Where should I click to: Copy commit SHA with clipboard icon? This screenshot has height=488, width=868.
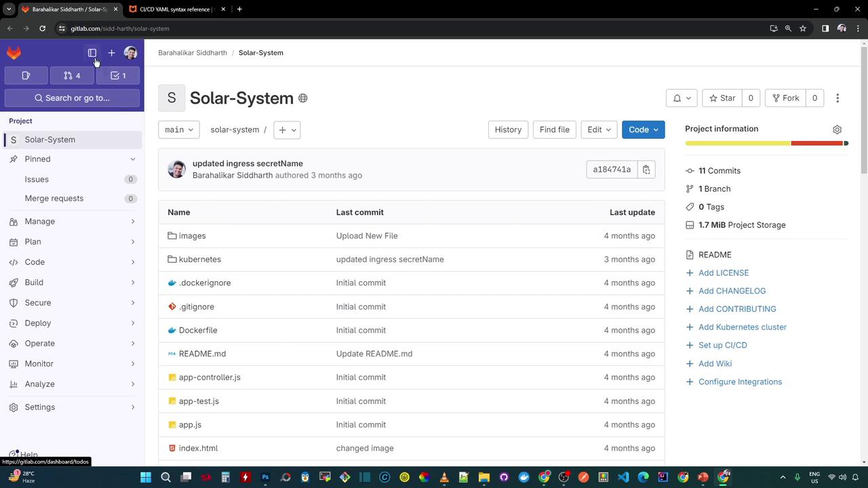coord(646,169)
